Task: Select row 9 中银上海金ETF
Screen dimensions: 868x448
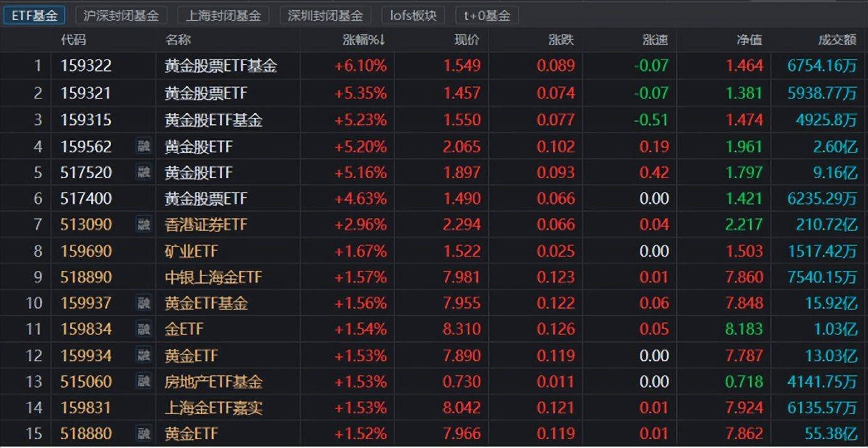Action: coord(434,277)
